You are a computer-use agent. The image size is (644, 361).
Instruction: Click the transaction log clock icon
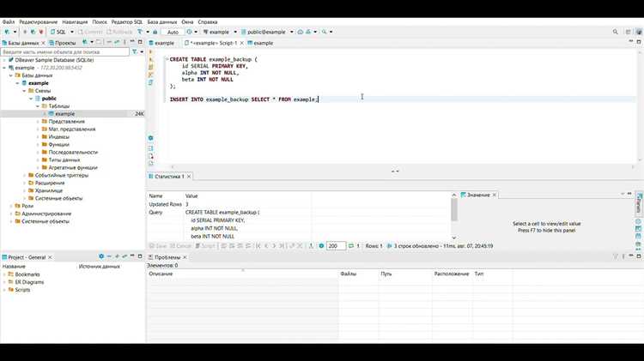point(190,32)
